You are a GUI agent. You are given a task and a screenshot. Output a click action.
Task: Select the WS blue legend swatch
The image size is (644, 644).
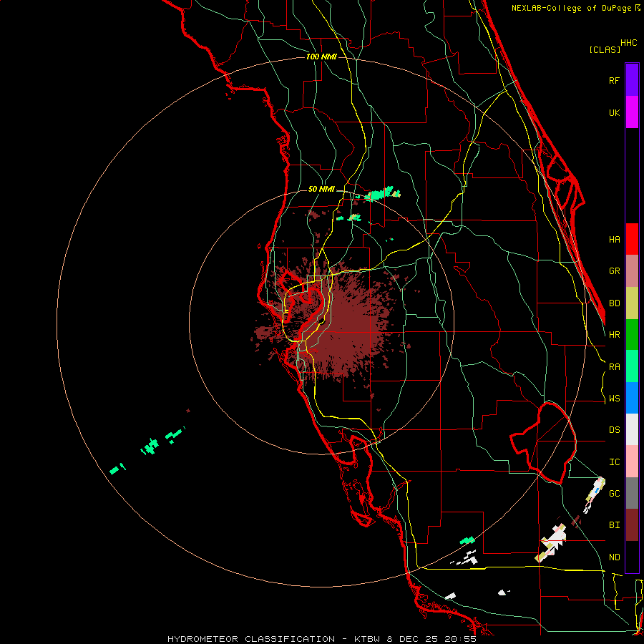click(x=632, y=398)
